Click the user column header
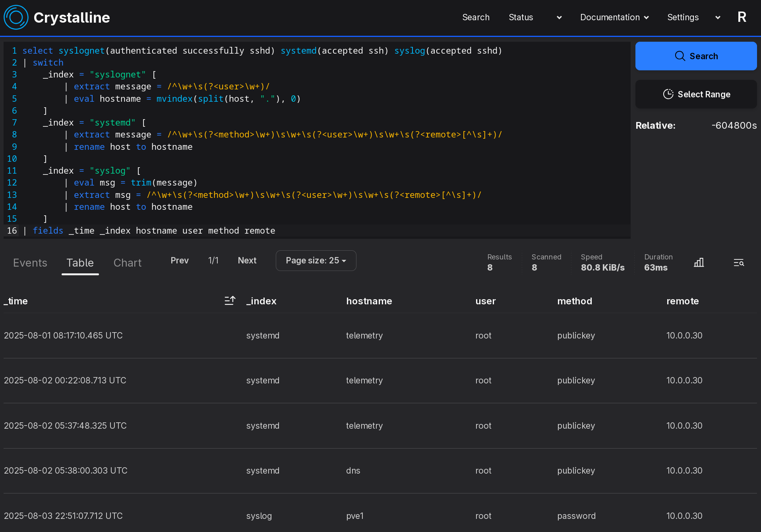Viewport: 761px width, 532px height. click(x=486, y=301)
